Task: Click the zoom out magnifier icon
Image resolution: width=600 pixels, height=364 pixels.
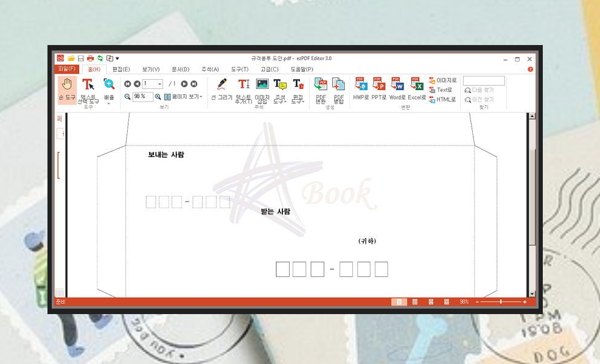Action: pos(128,97)
